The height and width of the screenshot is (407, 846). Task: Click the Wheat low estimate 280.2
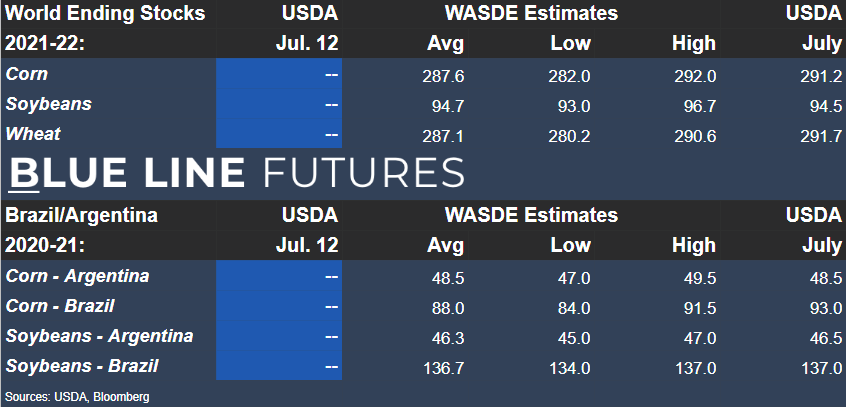point(569,136)
